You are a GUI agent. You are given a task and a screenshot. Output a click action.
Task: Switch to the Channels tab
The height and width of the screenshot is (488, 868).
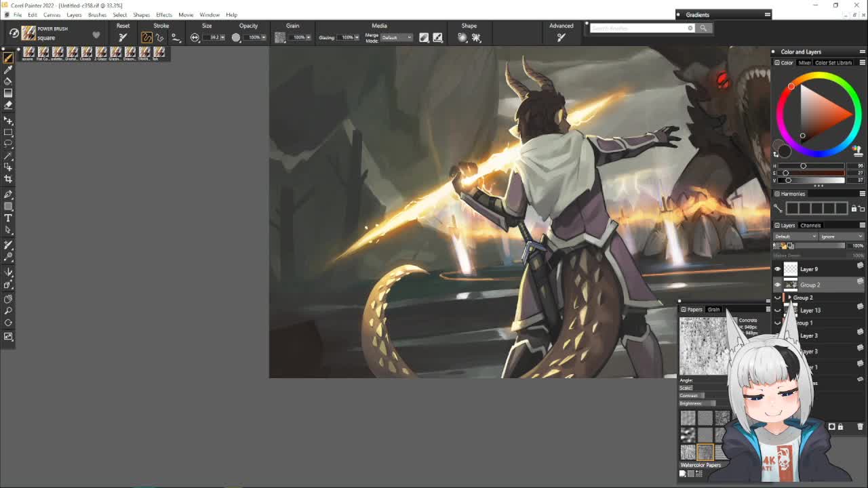click(x=810, y=226)
